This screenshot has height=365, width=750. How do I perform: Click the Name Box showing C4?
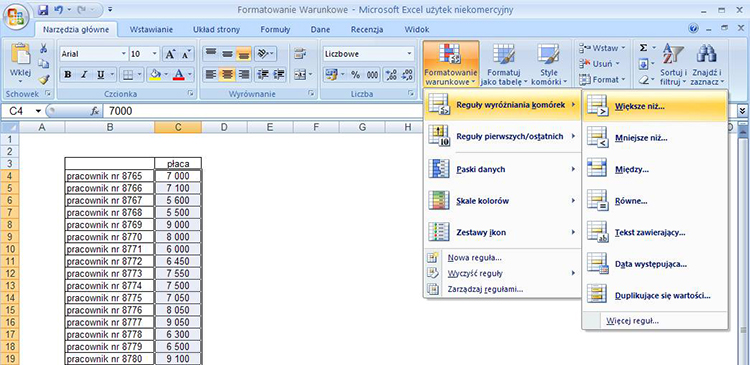click(x=22, y=111)
